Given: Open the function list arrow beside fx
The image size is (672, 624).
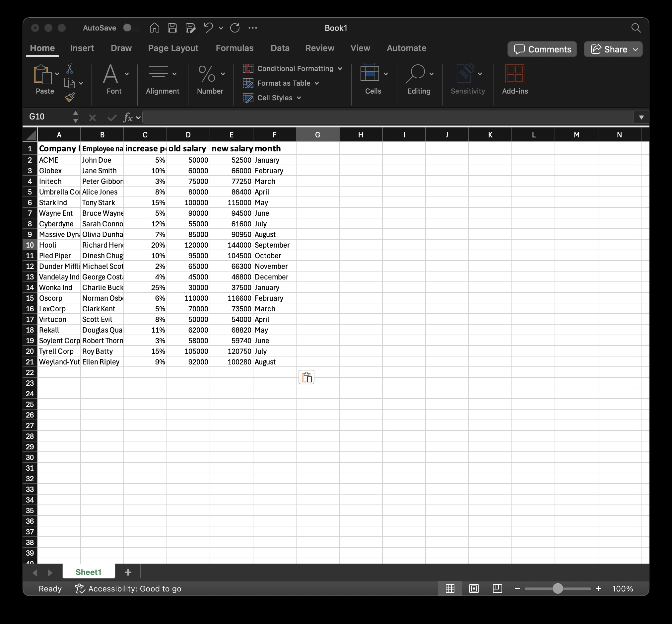Looking at the screenshot, I should [x=138, y=118].
